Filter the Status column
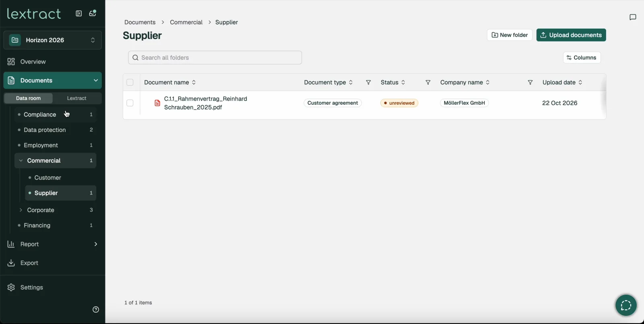The height and width of the screenshot is (324, 644). tap(428, 83)
